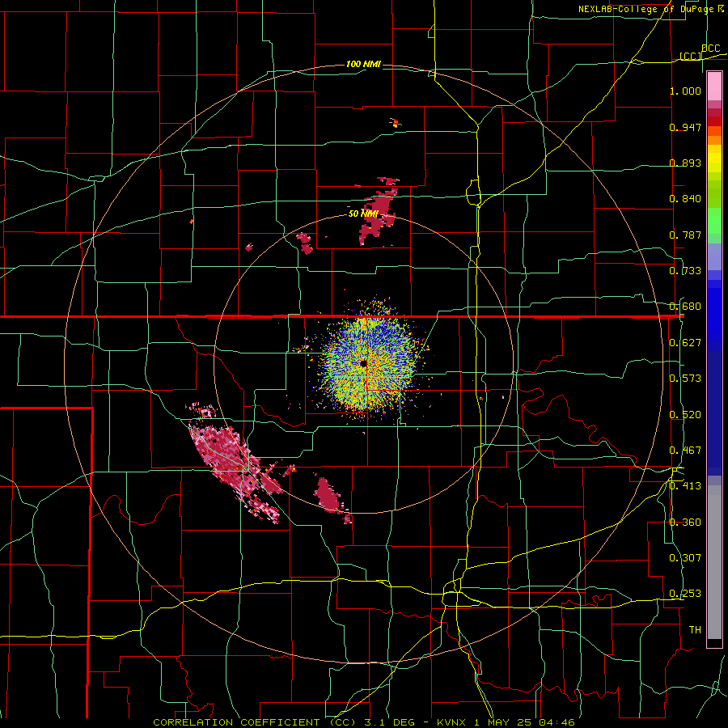
Task: Click the 100 NMI range ring label
Action: point(363,64)
